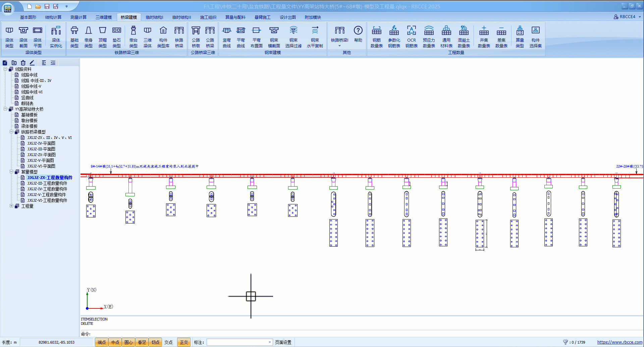This screenshot has width=644, height=347.
Task: Open the OCR 钢筋表 tool
Action: 411,36
